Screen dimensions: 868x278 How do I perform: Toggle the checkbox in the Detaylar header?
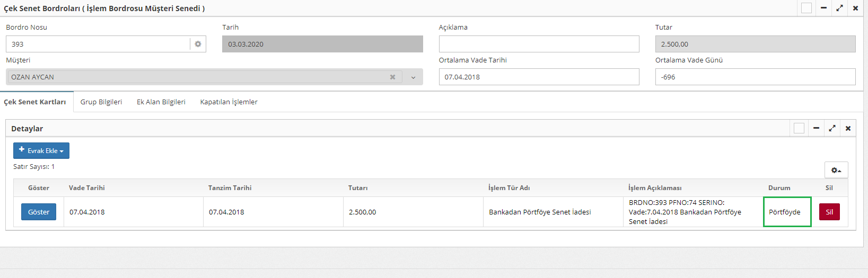point(799,128)
